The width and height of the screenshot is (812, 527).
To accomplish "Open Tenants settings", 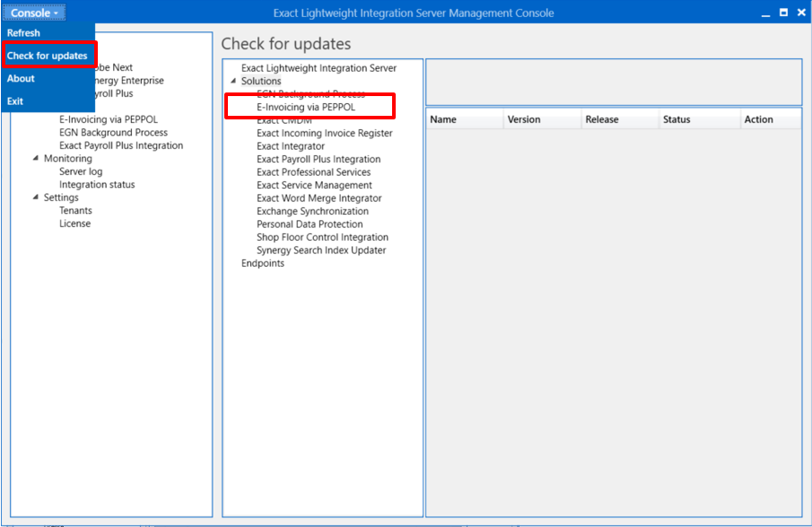I will [75, 210].
